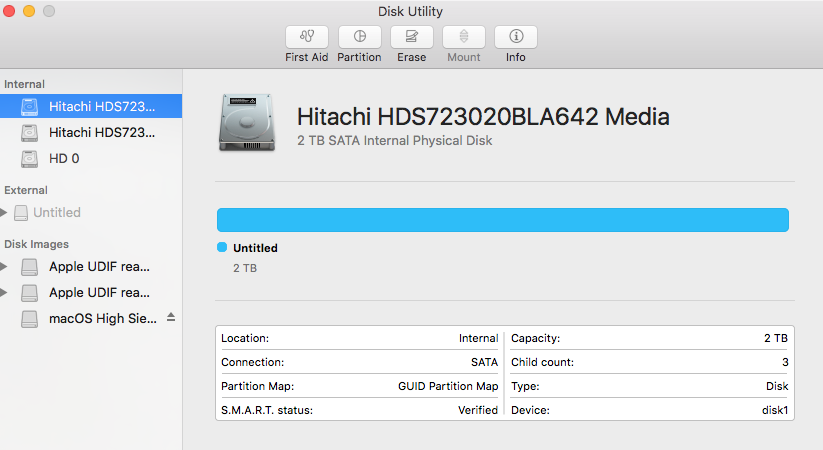Viewport: 823px width, 450px height.
Task: Click the large Hitachi hard drive icon
Action: [x=247, y=124]
